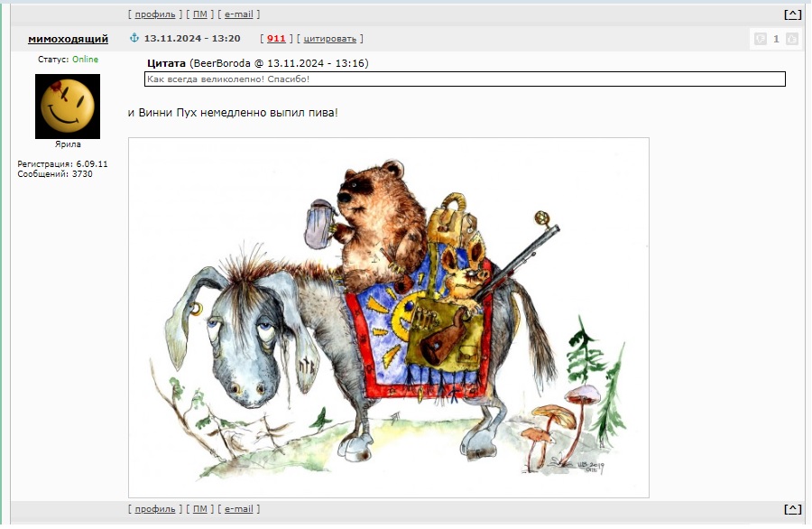Screen dimensions: 812x529
Task: Open профиль link below the donkey picture
Action: click(155, 509)
